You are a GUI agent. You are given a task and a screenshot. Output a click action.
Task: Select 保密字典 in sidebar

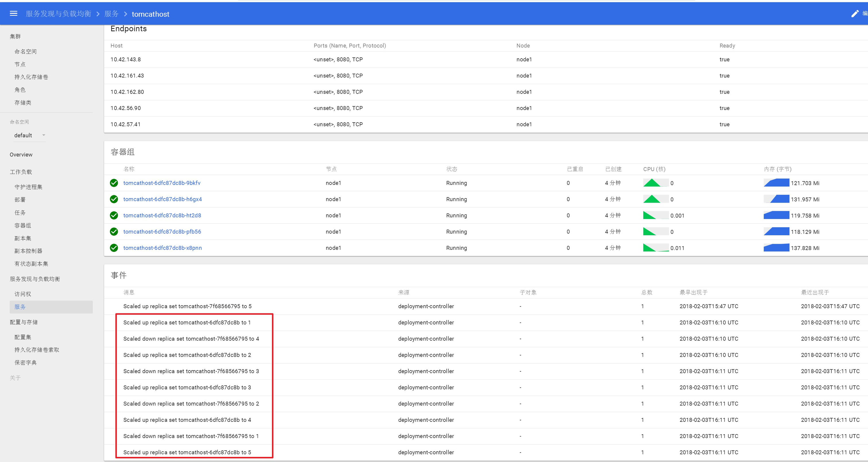click(x=26, y=363)
